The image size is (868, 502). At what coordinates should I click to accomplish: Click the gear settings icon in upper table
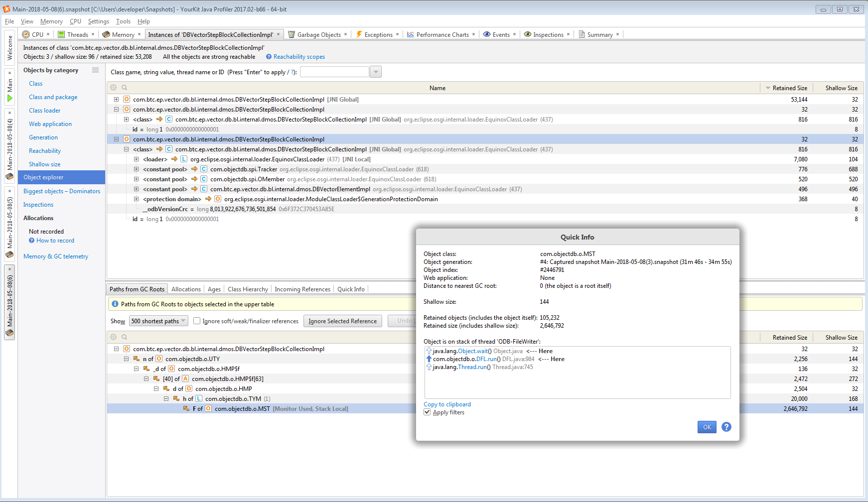pyautogui.click(x=114, y=88)
